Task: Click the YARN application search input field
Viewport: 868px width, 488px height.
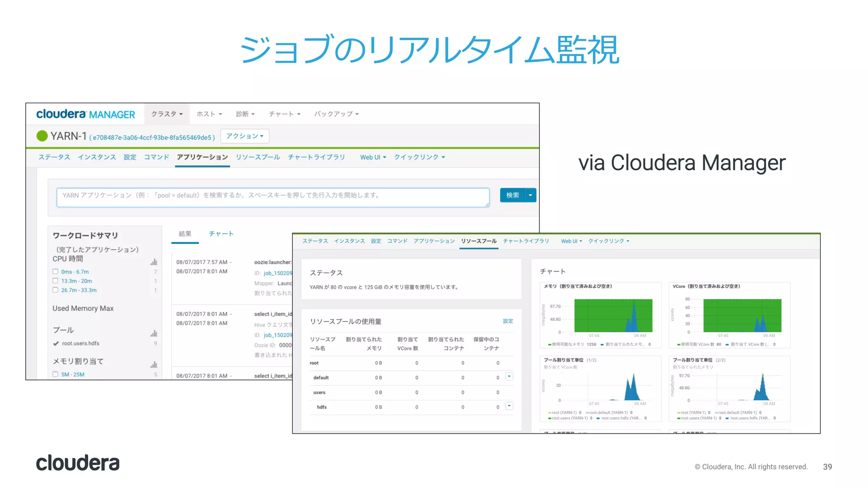Action: tap(273, 197)
